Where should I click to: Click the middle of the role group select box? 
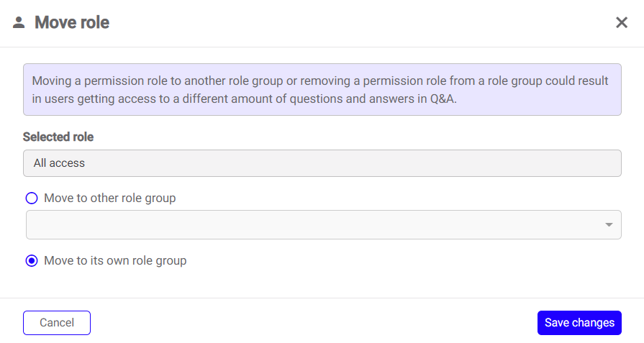324,224
